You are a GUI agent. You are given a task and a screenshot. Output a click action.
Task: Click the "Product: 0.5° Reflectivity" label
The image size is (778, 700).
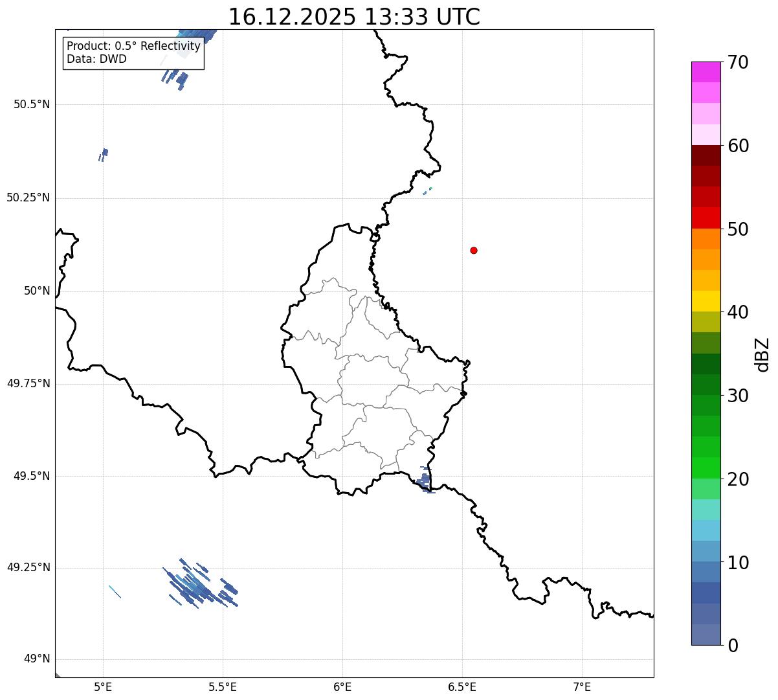(133, 47)
